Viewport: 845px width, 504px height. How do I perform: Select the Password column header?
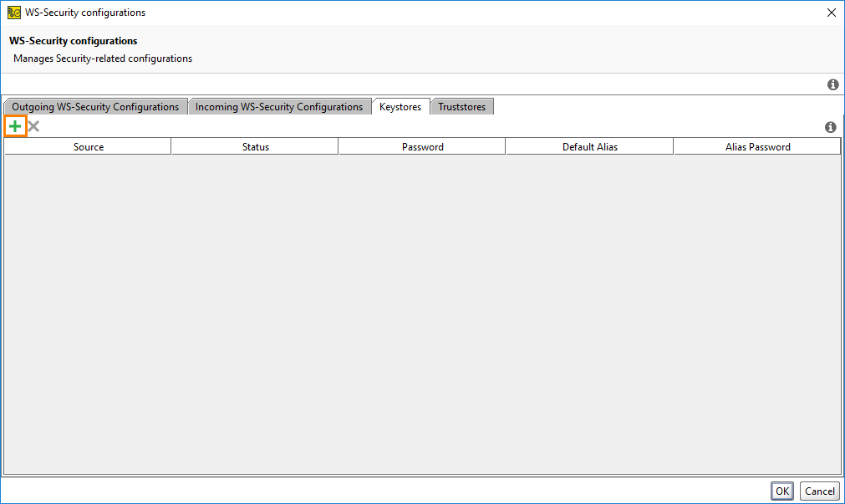point(422,145)
